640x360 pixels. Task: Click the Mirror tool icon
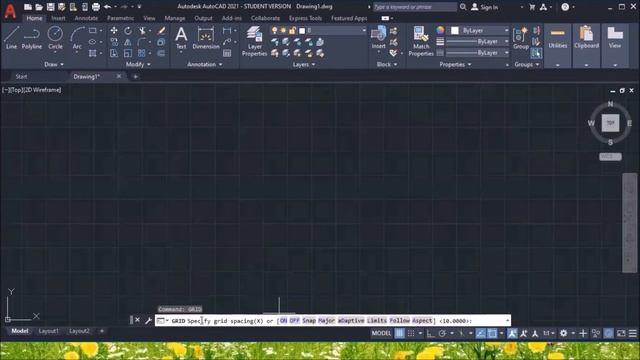coord(128,42)
